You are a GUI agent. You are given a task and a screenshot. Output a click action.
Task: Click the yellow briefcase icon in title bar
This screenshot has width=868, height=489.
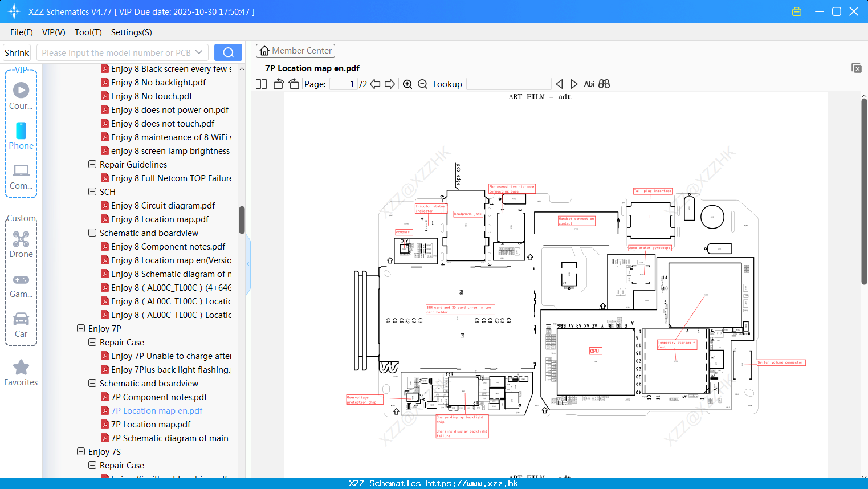797,11
